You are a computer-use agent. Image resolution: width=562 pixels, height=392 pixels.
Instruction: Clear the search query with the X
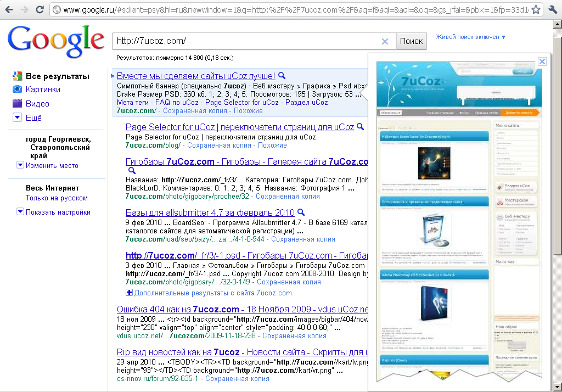pyautogui.click(x=385, y=41)
